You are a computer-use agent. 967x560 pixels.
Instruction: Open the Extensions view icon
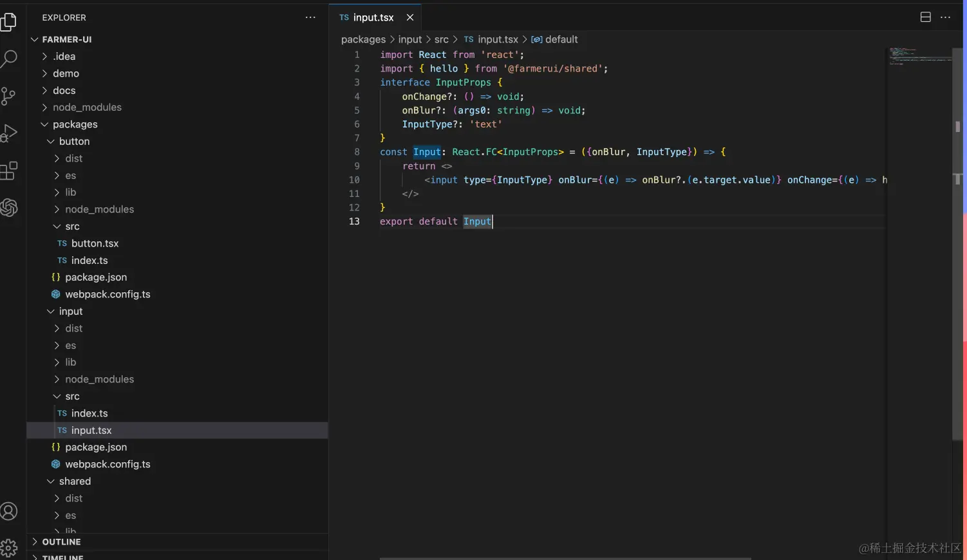[8, 171]
